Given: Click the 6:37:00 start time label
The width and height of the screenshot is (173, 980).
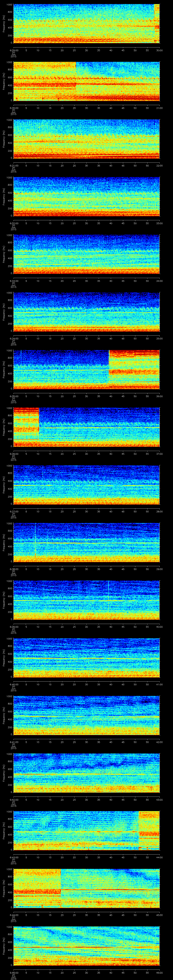Looking at the screenshot, I should click(14, 511).
